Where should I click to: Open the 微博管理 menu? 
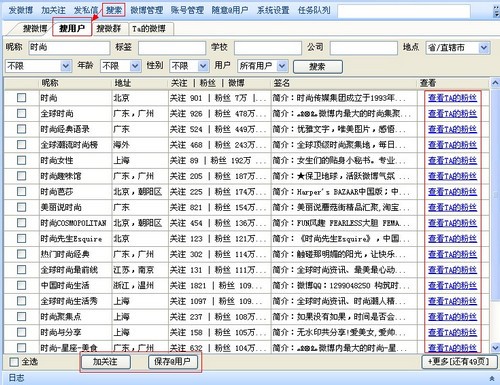click(x=147, y=10)
